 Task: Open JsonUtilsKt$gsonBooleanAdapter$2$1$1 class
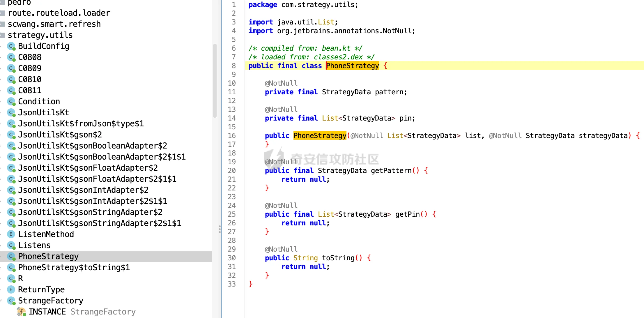pos(102,157)
